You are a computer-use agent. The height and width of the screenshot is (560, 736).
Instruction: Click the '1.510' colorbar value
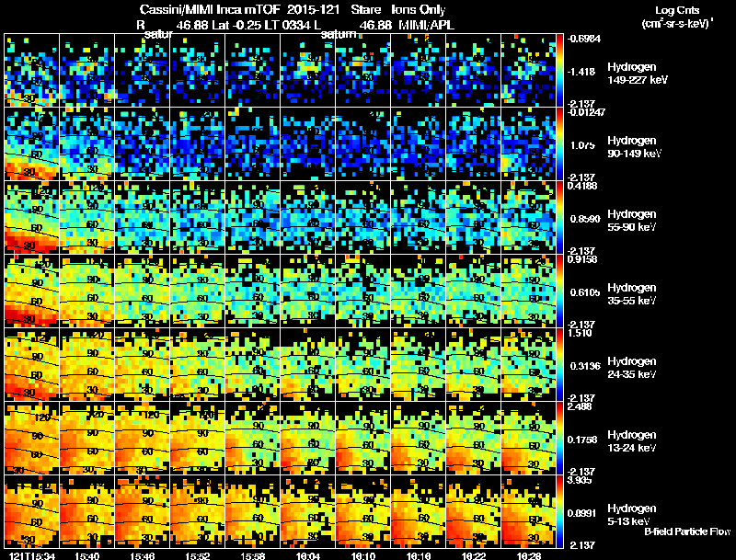(580, 333)
